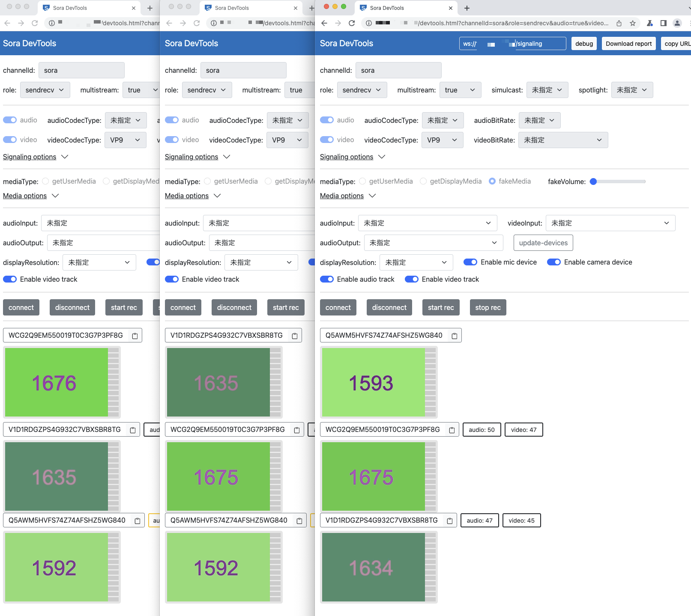Copy ID Q5AWM5HVFS74Z74AFSHZ5WG840 in left window
This screenshot has width=691, height=616.
pyautogui.click(x=138, y=521)
